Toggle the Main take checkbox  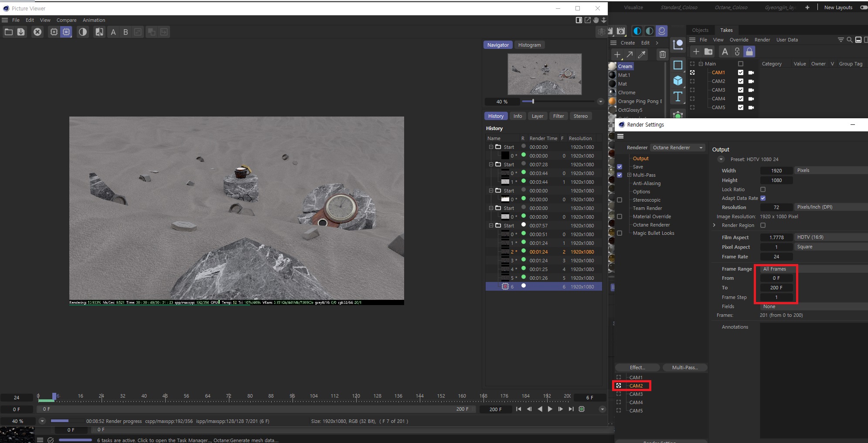pos(741,64)
